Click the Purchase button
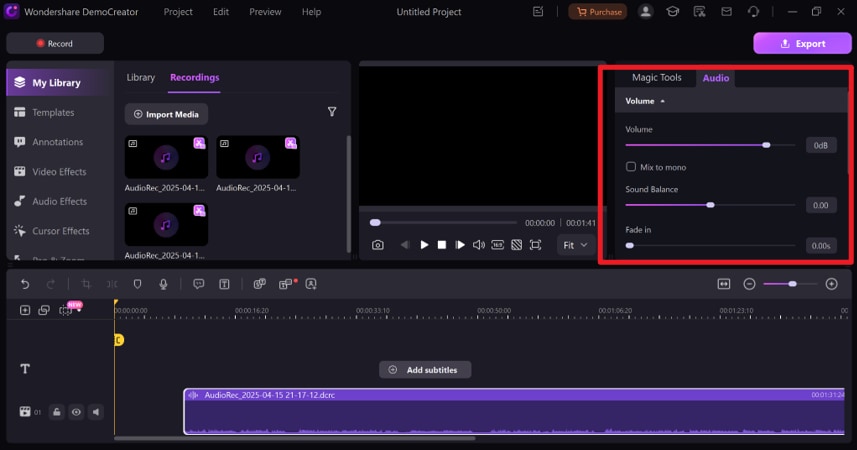Viewport: 857px width, 450px height. click(x=598, y=11)
